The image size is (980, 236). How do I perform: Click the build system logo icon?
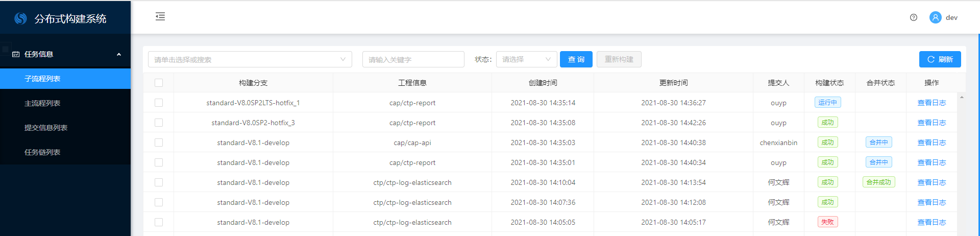20,18
